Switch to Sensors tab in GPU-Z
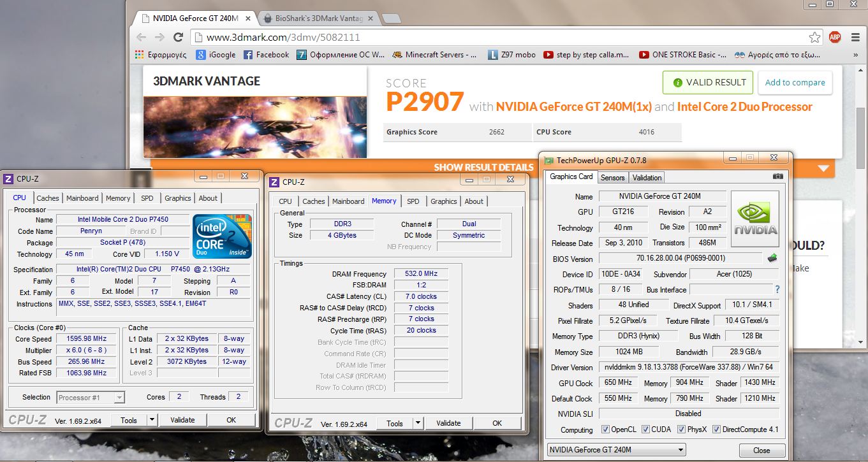 (x=613, y=178)
